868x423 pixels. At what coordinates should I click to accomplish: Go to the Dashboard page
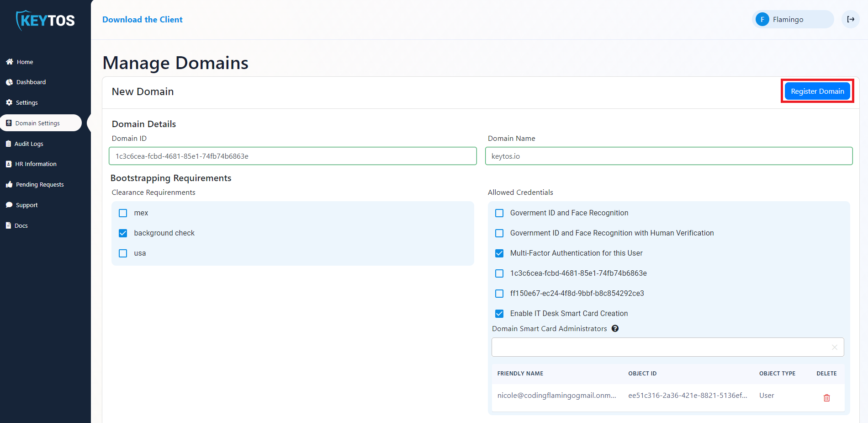tap(31, 82)
